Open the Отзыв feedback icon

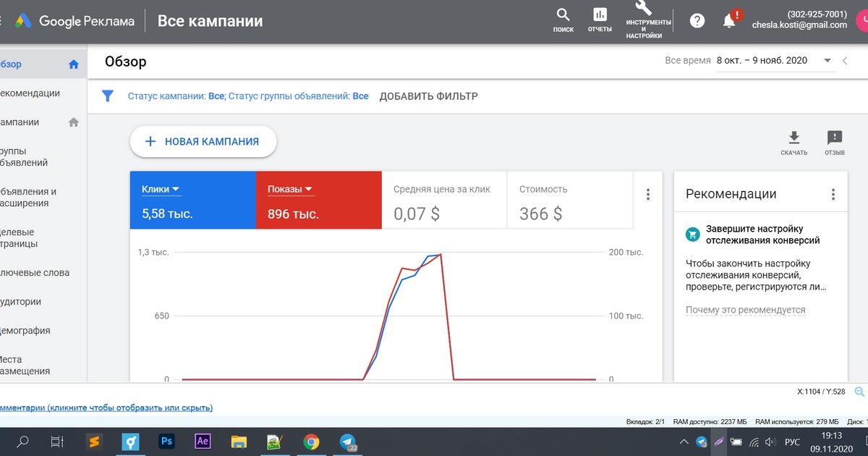coord(835,143)
